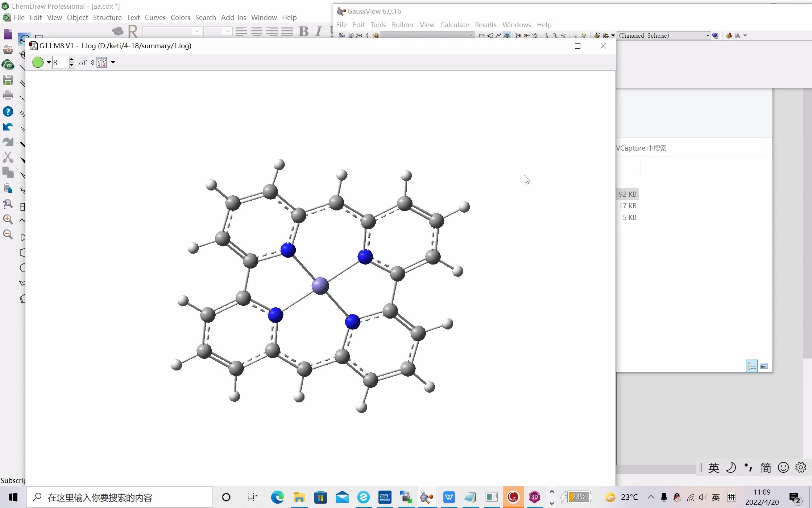The image size is (812, 508).
Task: Click the Builder icon in GaussView toolbar
Action: [403, 25]
